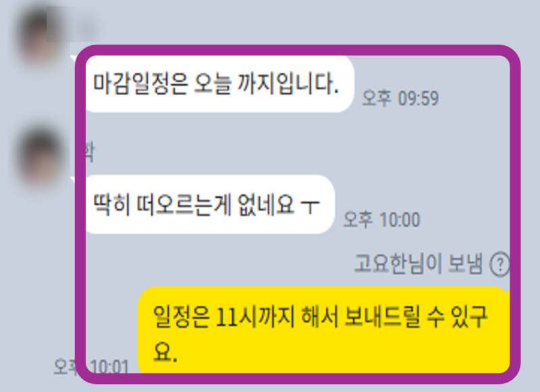Click the 오후 10:00 timestamp
540x392 pixels.
coord(382,219)
